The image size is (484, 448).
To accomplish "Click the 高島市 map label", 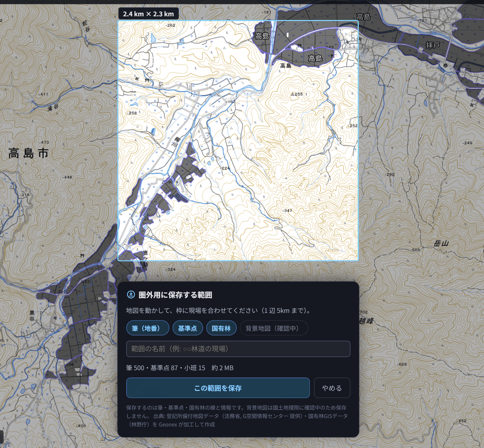I will coord(28,153).
